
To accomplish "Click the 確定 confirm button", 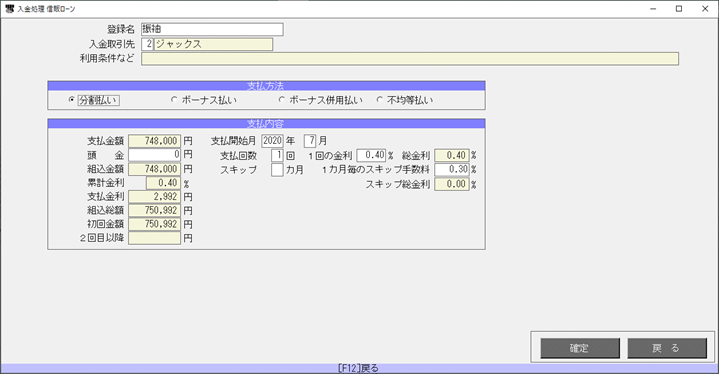I will coord(580,348).
